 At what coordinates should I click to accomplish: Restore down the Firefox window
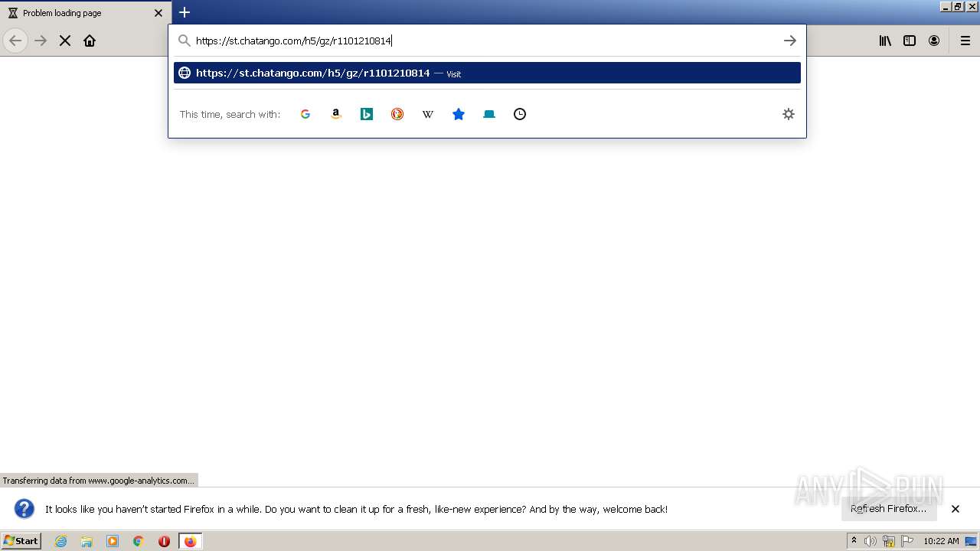[x=957, y=6]
